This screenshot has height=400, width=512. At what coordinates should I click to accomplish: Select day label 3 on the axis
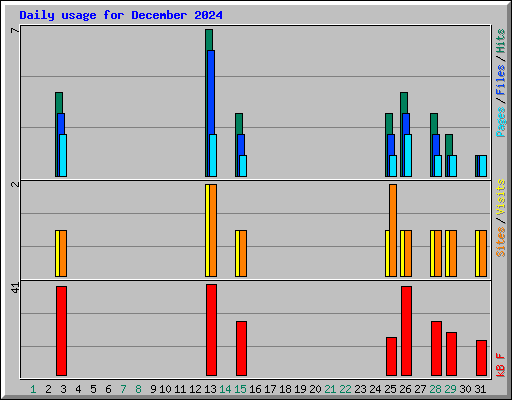[63, 389]
